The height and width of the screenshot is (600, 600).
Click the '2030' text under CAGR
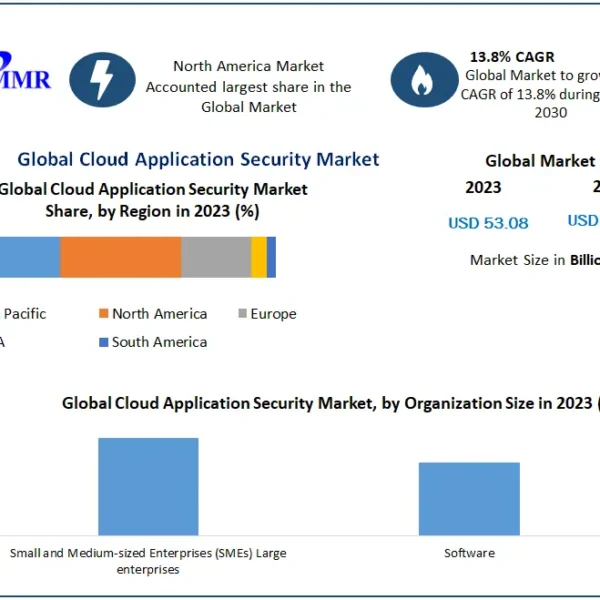coord(551,112)
